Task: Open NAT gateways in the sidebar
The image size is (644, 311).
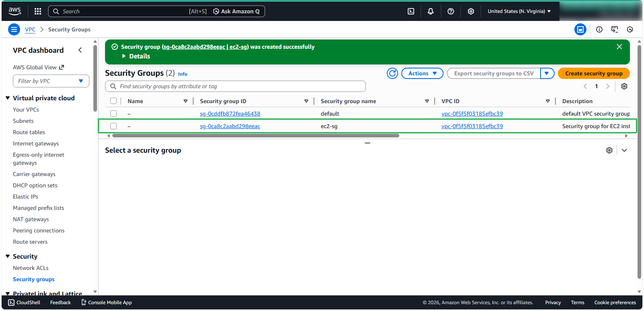Action: click(31, 219)
